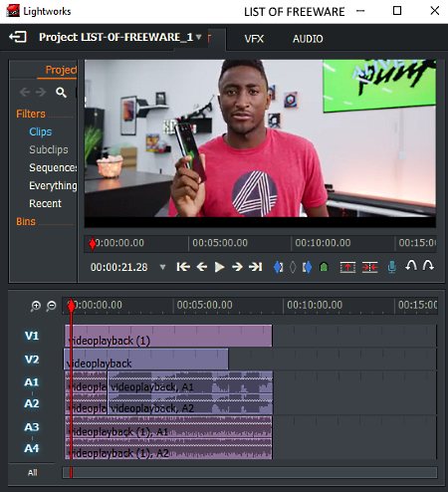Select the videoplayback (1), A2 audio clip

point(168,449)
